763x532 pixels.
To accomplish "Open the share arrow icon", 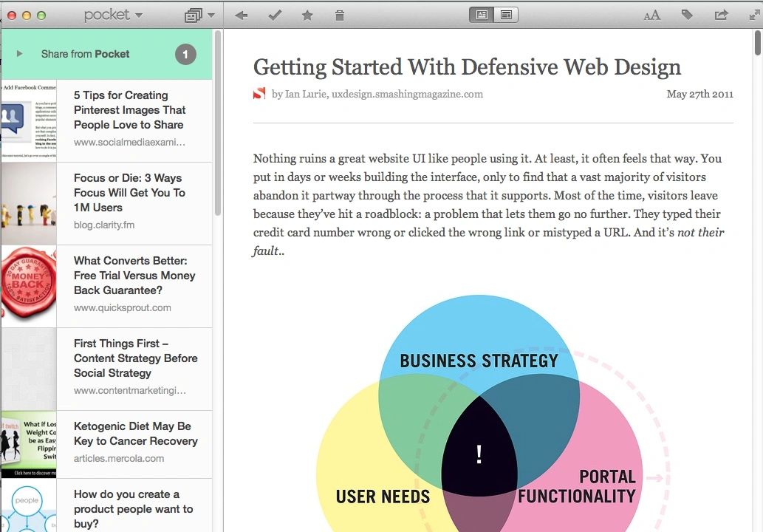I will tap(721, 15).
